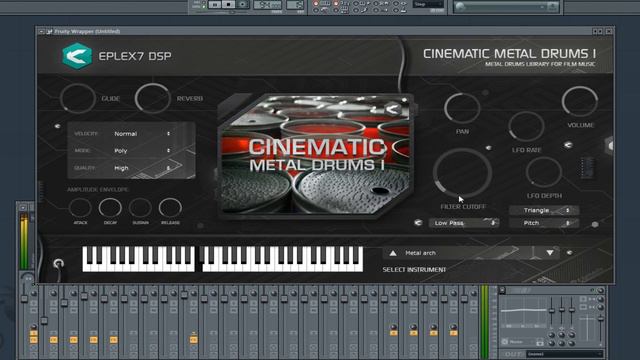Click the Decay envelope knob
This screenshot has height=360, width=640.
coord(110,208)
